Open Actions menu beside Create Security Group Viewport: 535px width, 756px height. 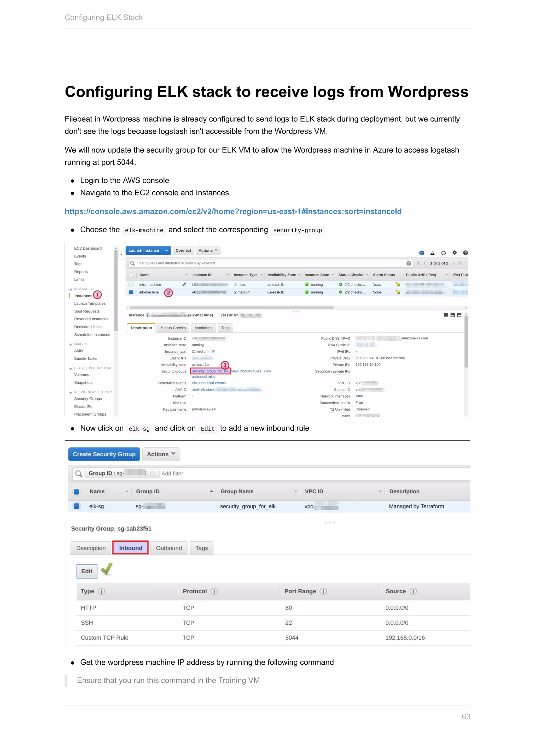[x=161, y=454]
